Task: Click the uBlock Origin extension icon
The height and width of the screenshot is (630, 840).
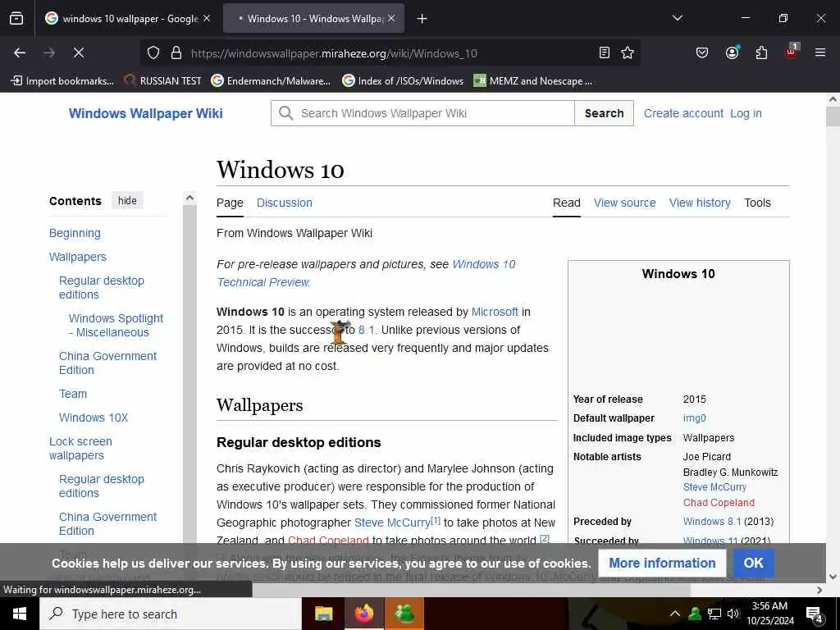Action: [792, 52]
